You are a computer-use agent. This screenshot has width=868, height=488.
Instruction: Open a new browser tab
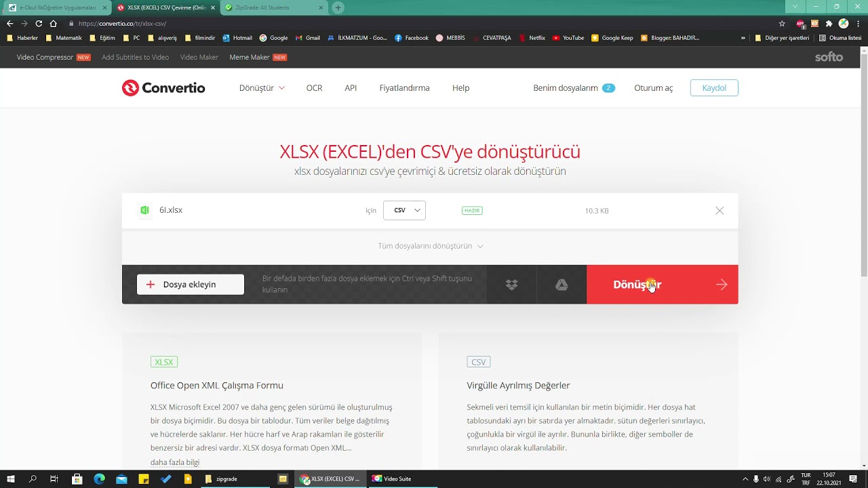(x=338, y=7)
